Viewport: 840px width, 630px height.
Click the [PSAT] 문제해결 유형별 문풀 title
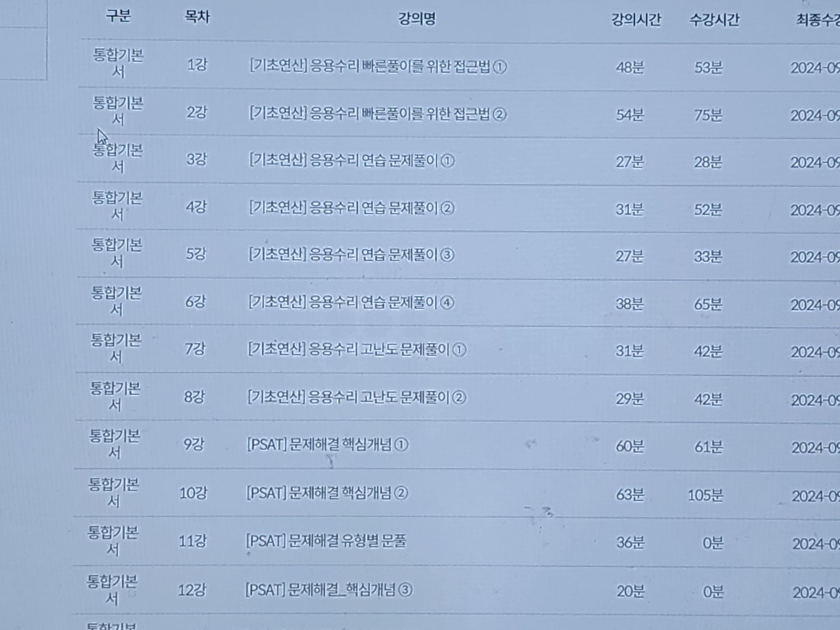pyautogui.click(x=326, y=541)
